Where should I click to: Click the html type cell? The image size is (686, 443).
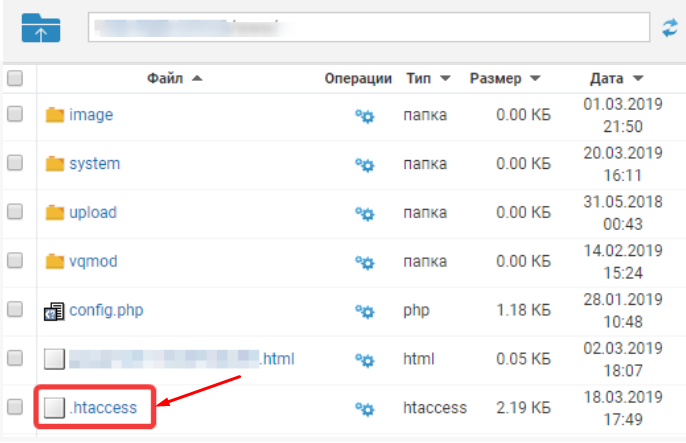point(419,359)
